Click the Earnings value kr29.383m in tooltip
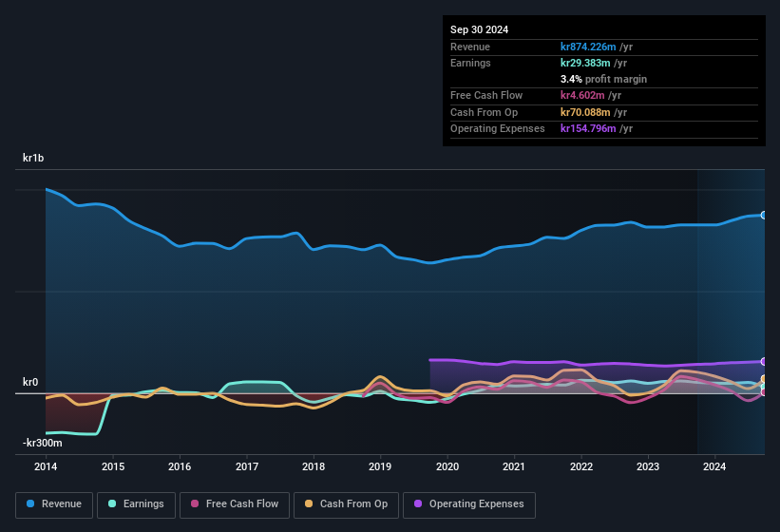Image resolution: width=780 pixels, height=532 pixels. pos(585,63)
